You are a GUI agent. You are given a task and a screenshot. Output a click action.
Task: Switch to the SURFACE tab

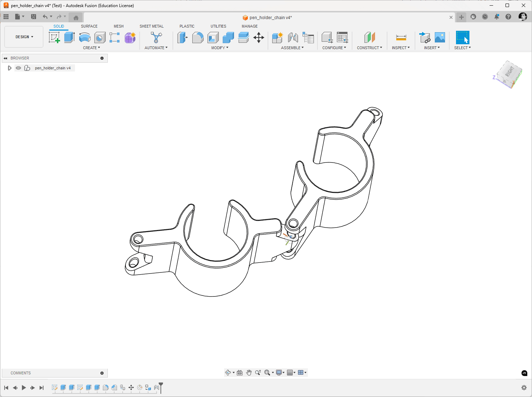[x=89, y=26]
